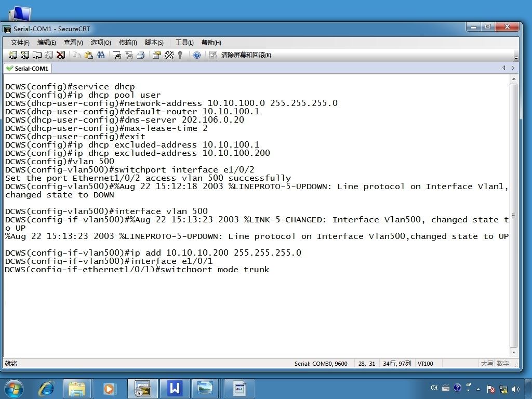Click the desktop computer icon
532x399 pixels.
[20, 14]
